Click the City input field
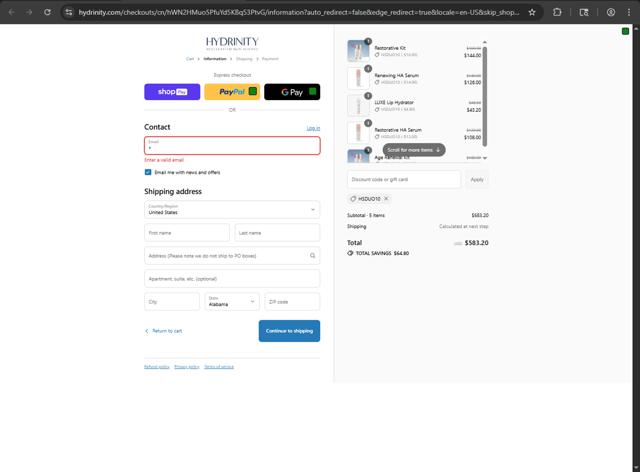The height and width of the screenshot is (472, 640). click(x=172, y=302)
